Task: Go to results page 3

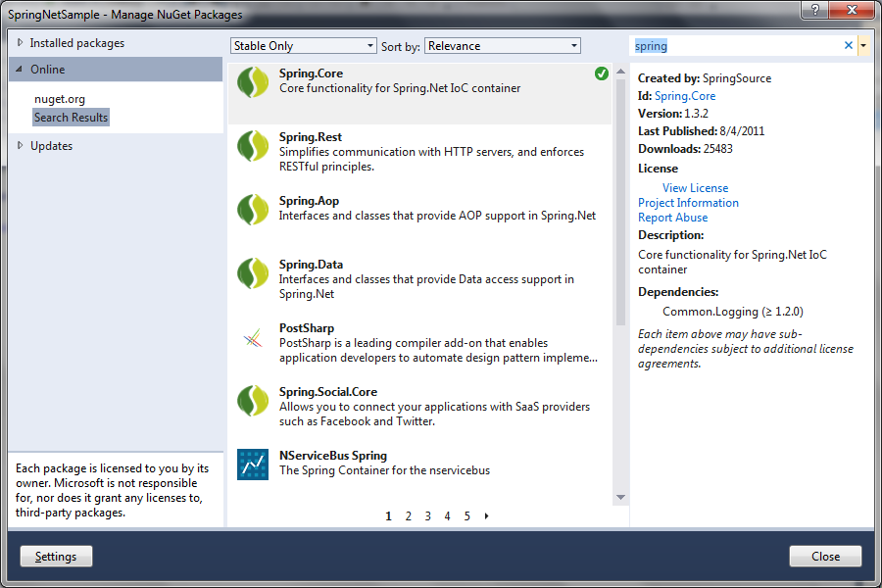Action: click(x=427, y=514)
